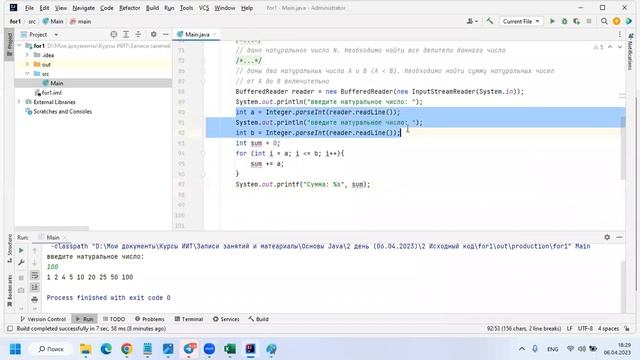The image size is (640, 360).
Task: Rerun Main in the Run panel
Action: click(21, 250)
